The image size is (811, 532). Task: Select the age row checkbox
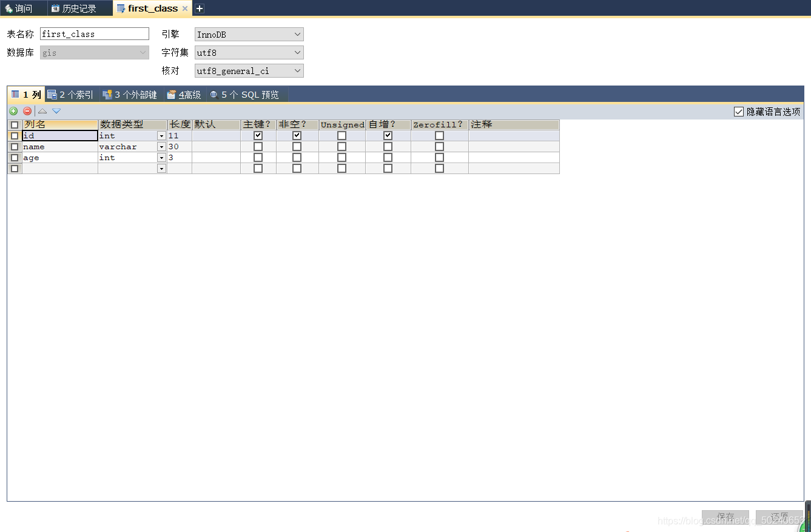(15, 158)
